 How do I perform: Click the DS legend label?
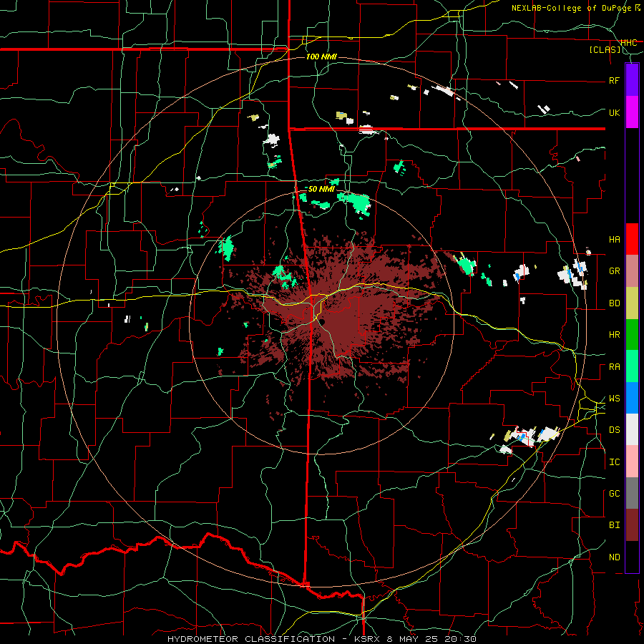coord(614,430)
